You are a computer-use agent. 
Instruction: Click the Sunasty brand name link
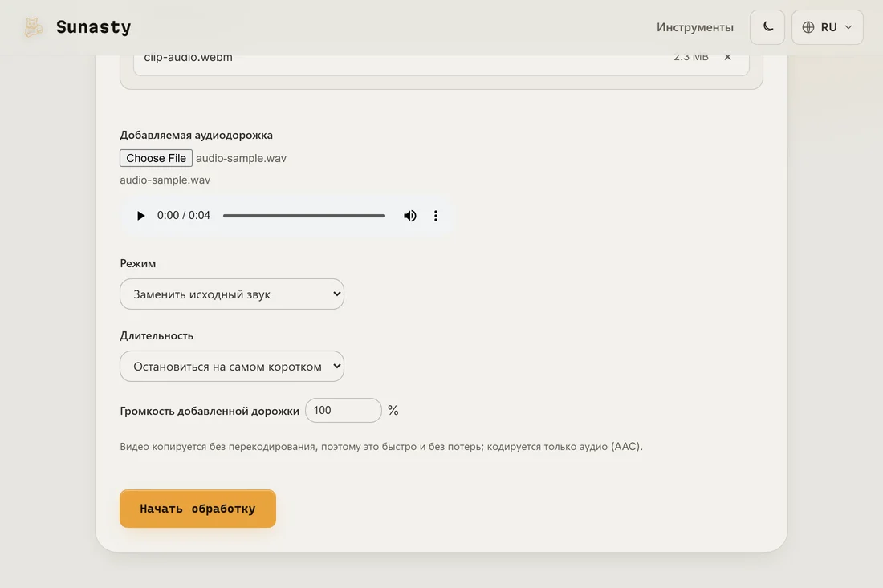(x=93, y=27)
